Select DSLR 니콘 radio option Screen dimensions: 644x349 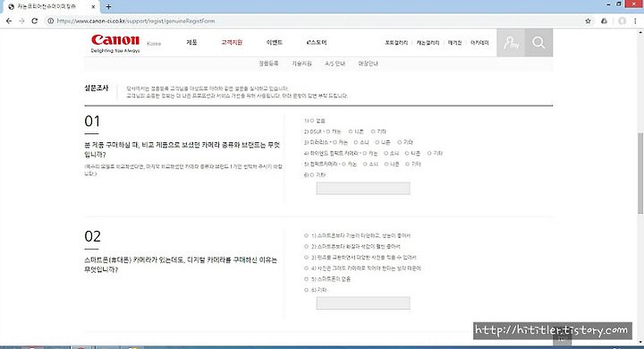351,132
